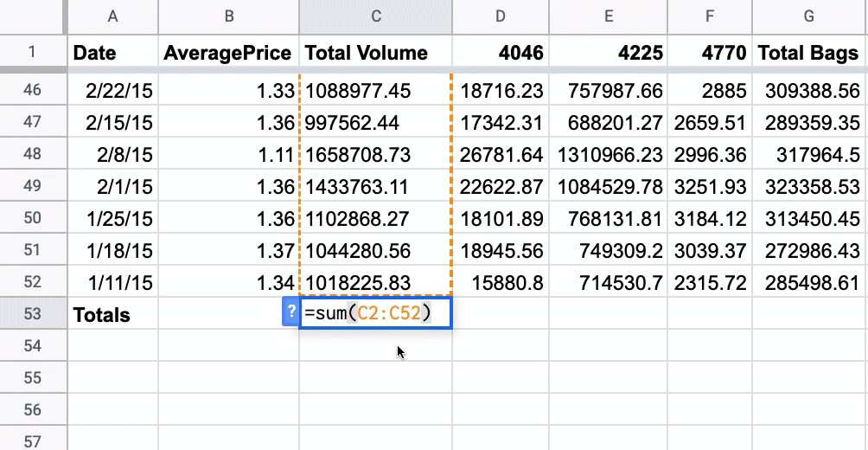
Task: Select column C header
Action: [x=375, y=17]
